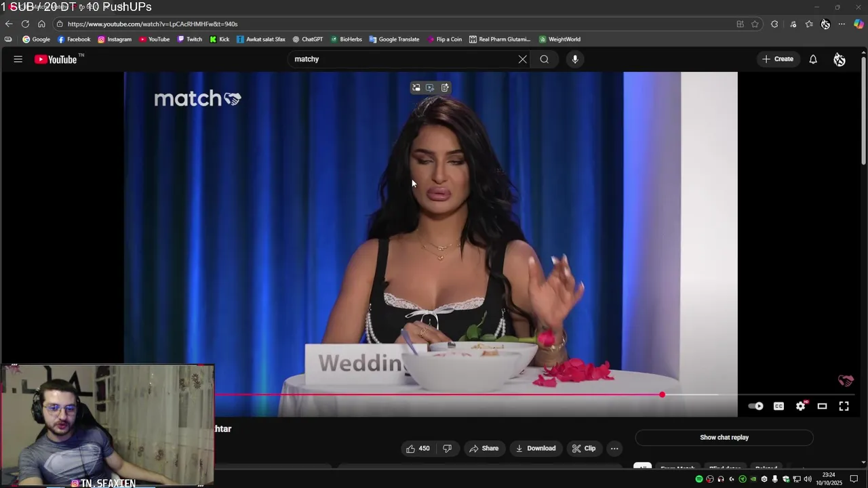The width and height of the screenshot is (868, 488).
Task: Click the Clip button
Action: tap(584, 448)
